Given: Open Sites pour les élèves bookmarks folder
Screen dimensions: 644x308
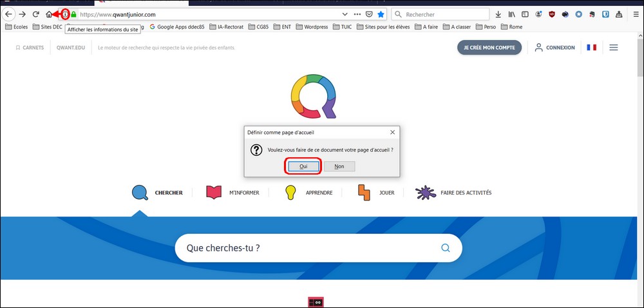Looking at the screenshot, I should coord(383,26).
